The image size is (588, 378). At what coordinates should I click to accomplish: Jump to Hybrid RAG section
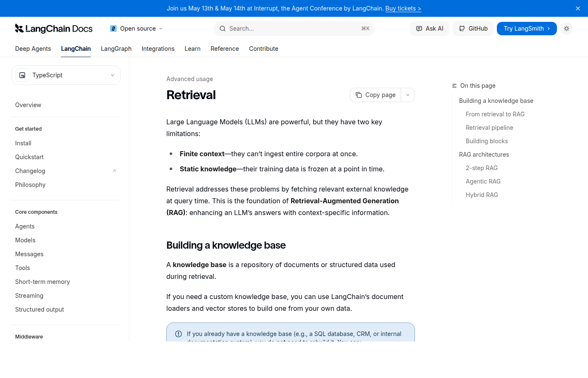pyautogui.click(x=482, y=195)
